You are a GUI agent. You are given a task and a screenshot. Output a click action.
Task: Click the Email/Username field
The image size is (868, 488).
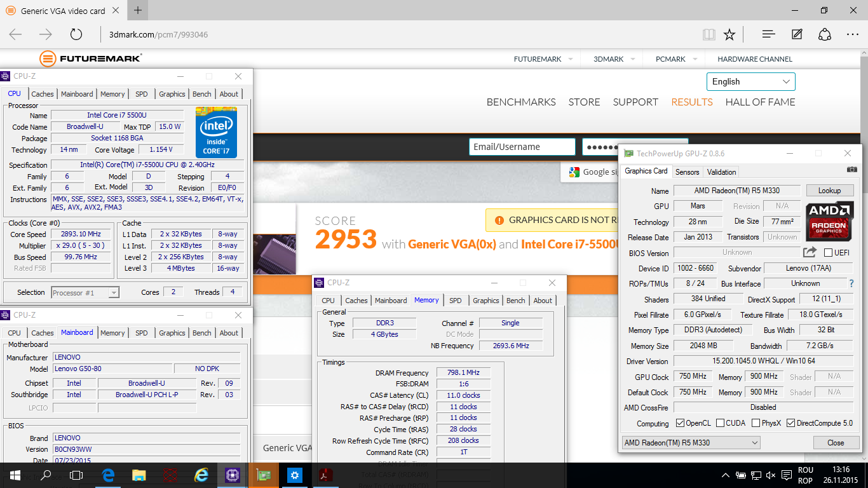pyautogui.click(x=522, y=147)
